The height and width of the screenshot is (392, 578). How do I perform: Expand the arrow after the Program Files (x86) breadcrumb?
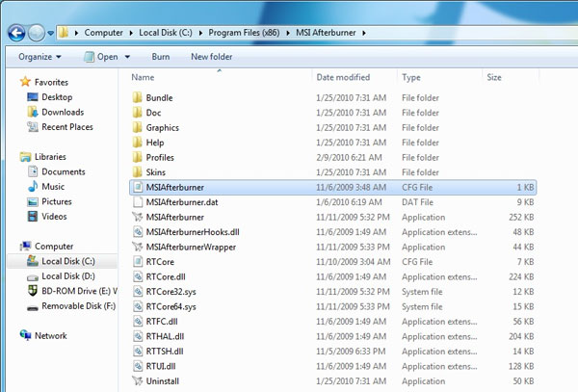288,33
